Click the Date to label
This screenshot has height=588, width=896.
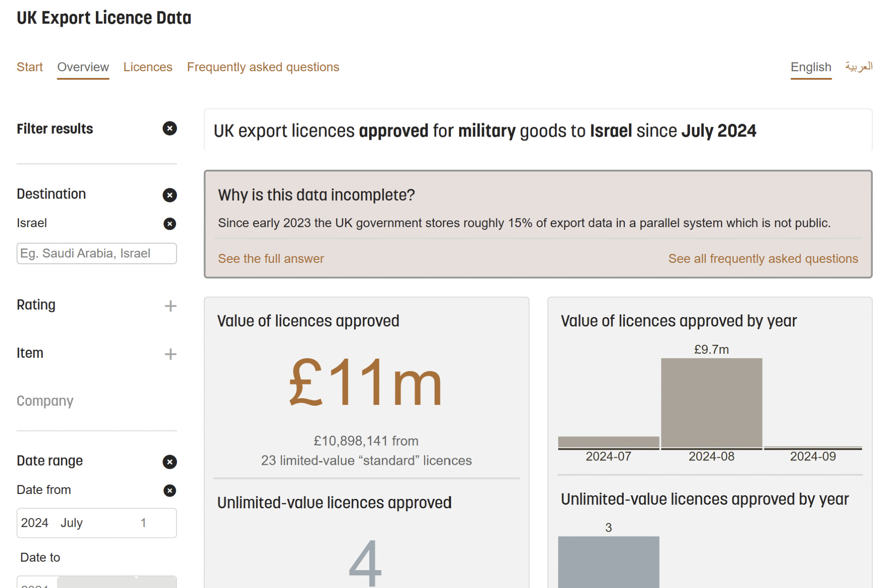40,558
